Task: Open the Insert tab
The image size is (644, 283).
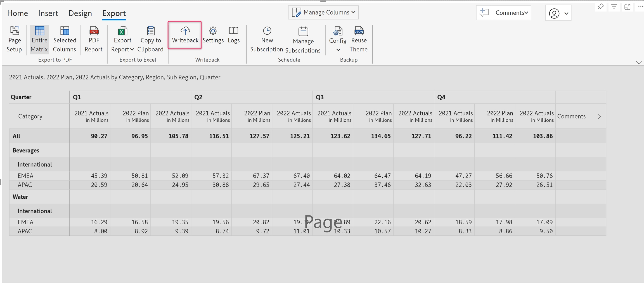Action: click(x=48, y=13)
